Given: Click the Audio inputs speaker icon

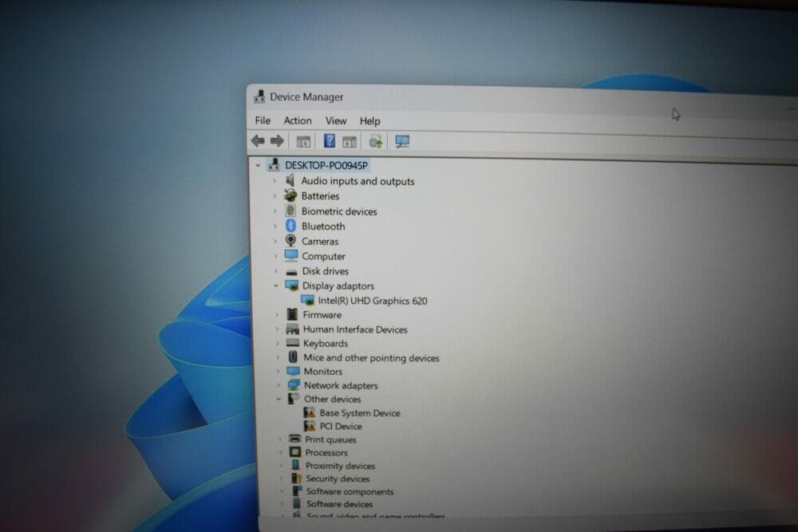Looking at the screenshot, I should tap(290, 180).
